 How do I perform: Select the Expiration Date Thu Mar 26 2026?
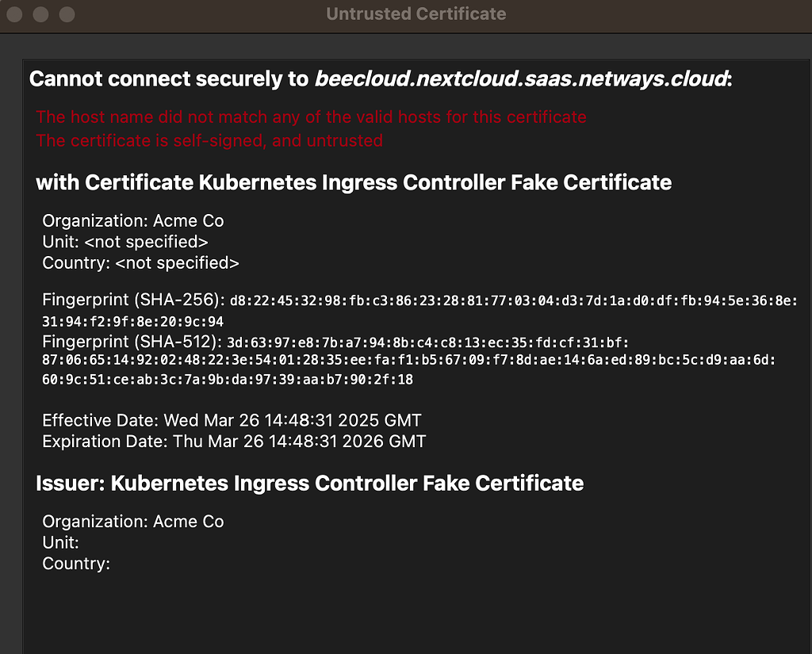(x=235, y=442)
